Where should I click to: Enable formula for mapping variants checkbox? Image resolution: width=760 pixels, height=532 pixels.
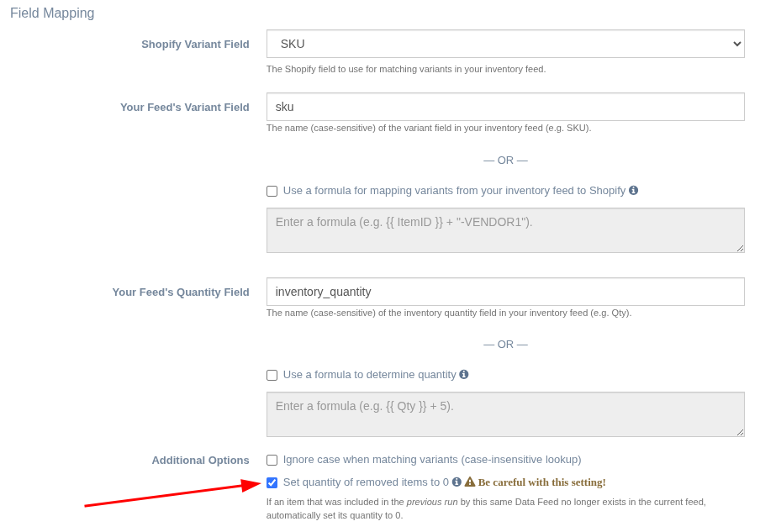tap(272, 191)
